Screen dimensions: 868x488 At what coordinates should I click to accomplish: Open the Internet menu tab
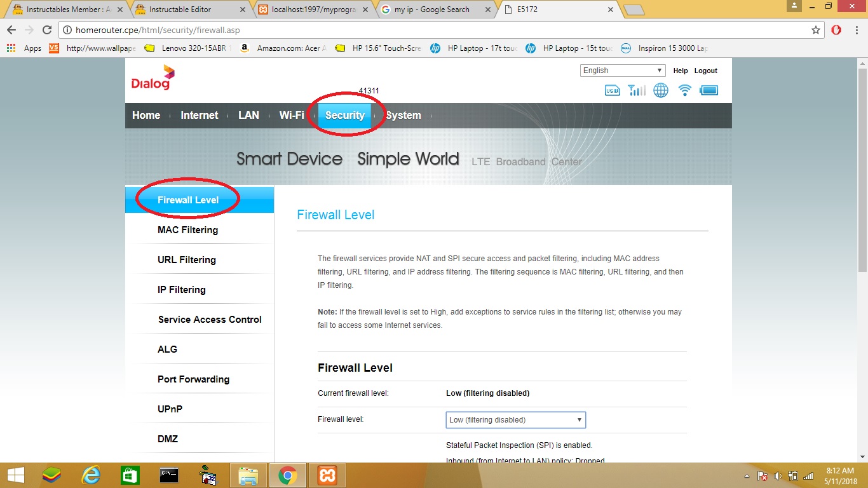(200, 116)
